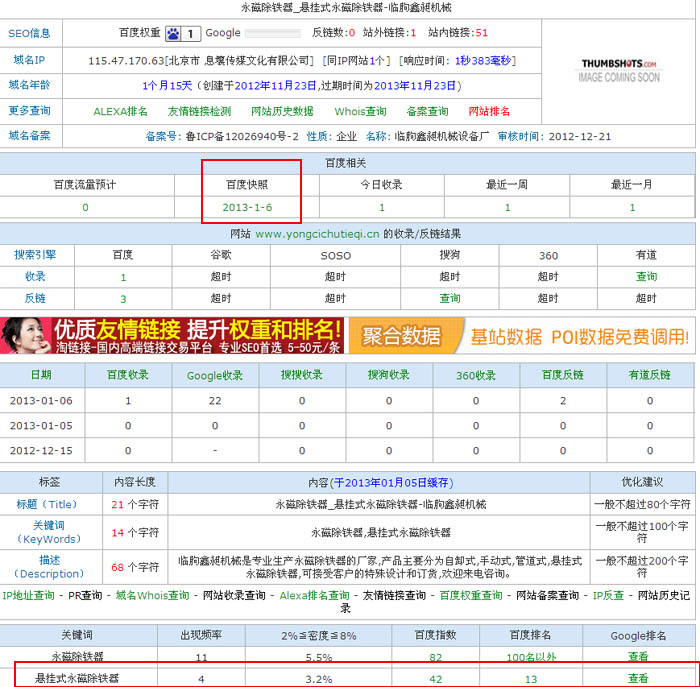Click 百度排名 13 for 悬挂式永磁除铁器
700x687 pixels.
click(x=531, y=679)
